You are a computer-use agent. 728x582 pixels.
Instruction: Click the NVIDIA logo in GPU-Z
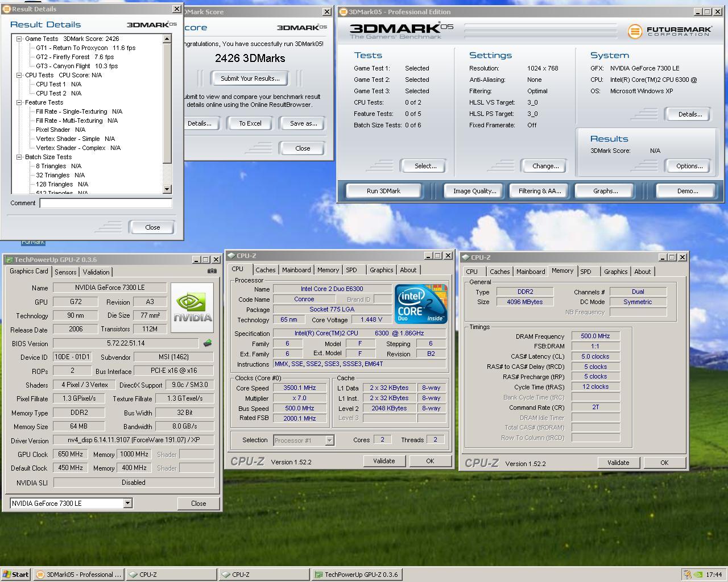point(192,309)
